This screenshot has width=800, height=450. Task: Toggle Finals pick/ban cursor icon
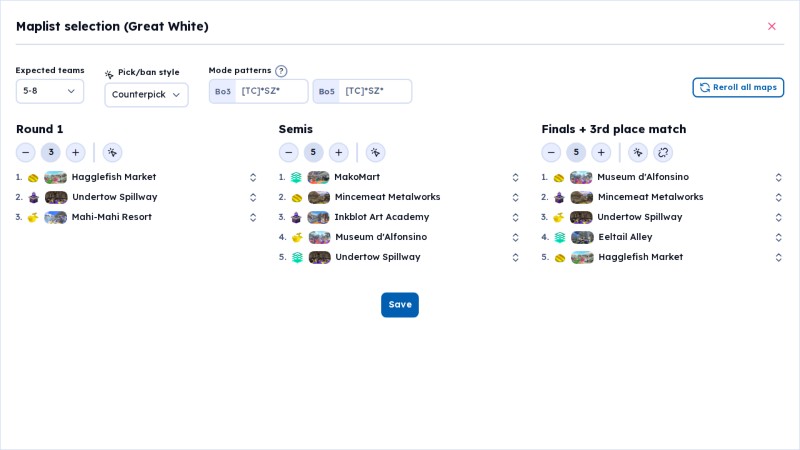pyautogui.click(x=638, y=152)
